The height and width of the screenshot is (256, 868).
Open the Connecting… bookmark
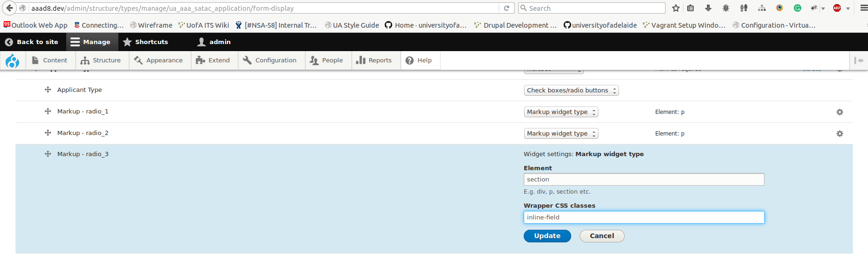click(x=99, y=25)
